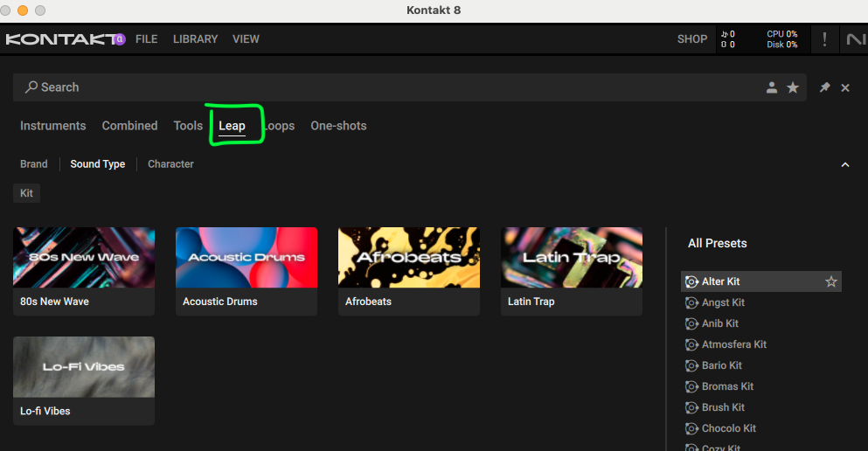Image resolution: width=868 pixels, height=451 pixels.
Task: Select the Anib Kit preset name
Action: pos(720,323)
